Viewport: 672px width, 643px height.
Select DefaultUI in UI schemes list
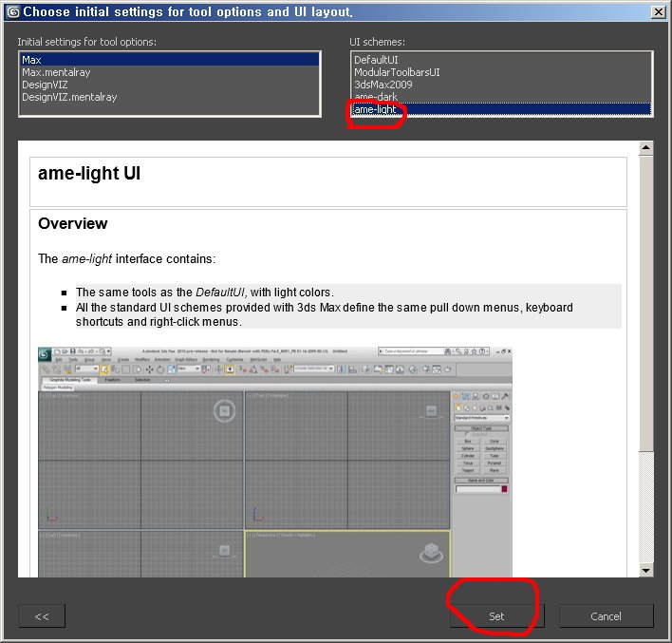(x=377, y=60)
